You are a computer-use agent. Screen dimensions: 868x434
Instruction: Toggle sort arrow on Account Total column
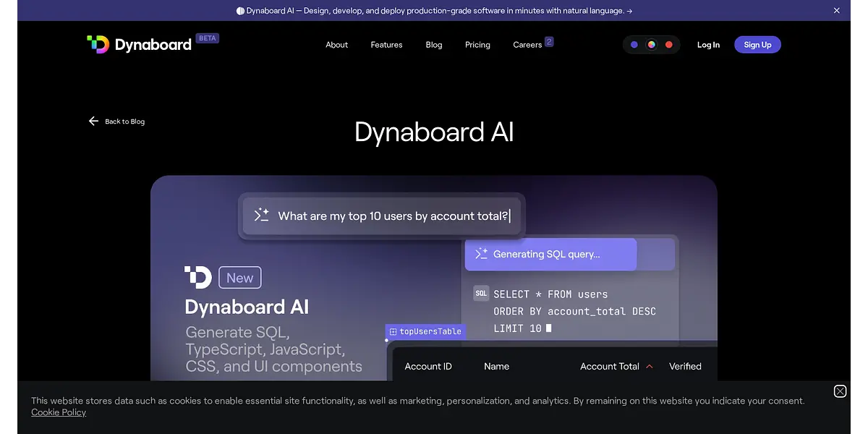click(x=650, y=367)
